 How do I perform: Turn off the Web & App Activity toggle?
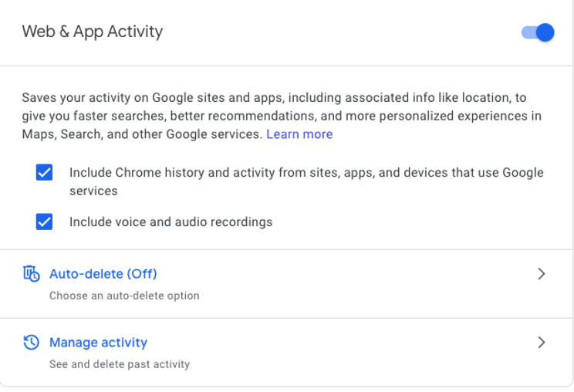[539, 32]
